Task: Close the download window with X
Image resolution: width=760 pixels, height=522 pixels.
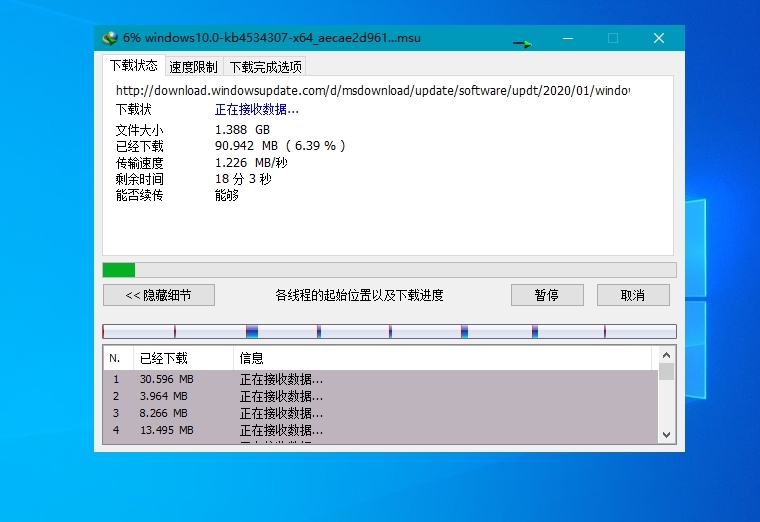Action: pyautogui.click(x=658, y=38)
